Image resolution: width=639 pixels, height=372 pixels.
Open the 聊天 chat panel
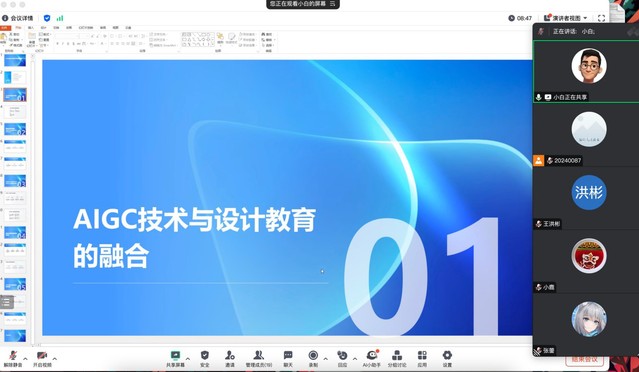click(x=288, y=359)
